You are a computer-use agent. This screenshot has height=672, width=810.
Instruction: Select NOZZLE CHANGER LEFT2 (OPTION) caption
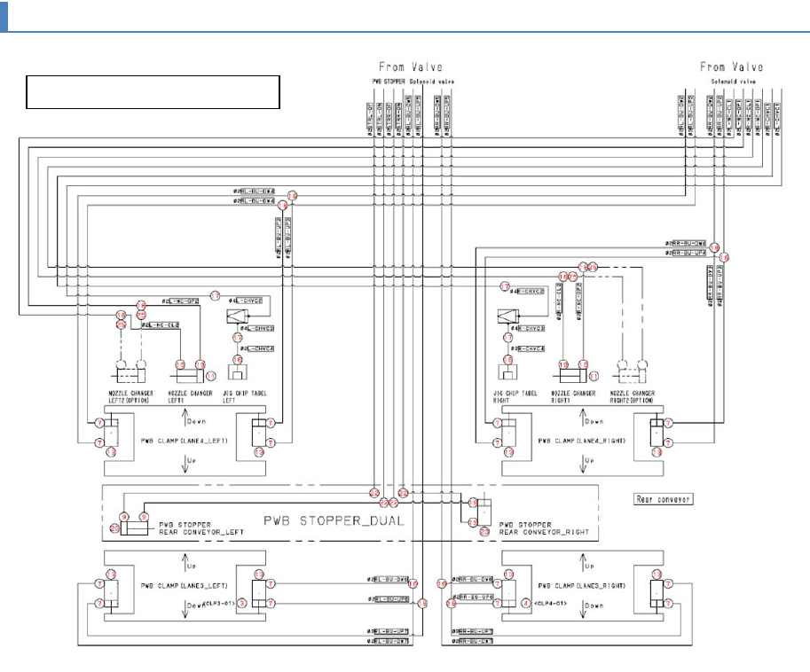[x=130, y=397]
